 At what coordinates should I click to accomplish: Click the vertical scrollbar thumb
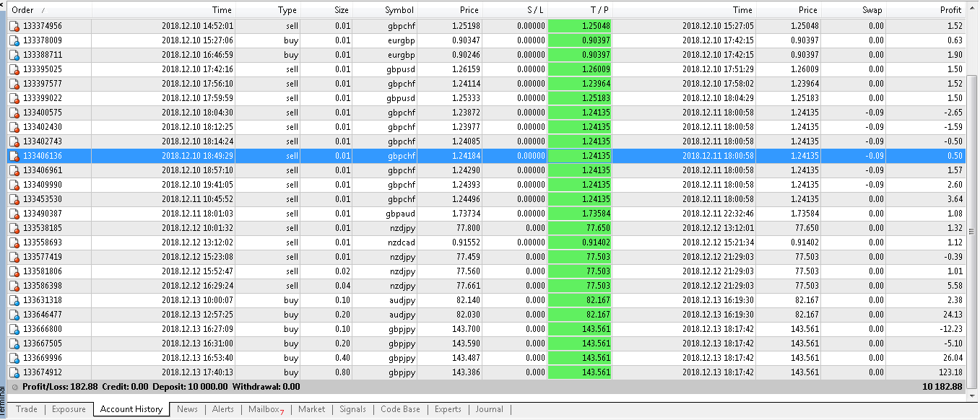point(972,229)
